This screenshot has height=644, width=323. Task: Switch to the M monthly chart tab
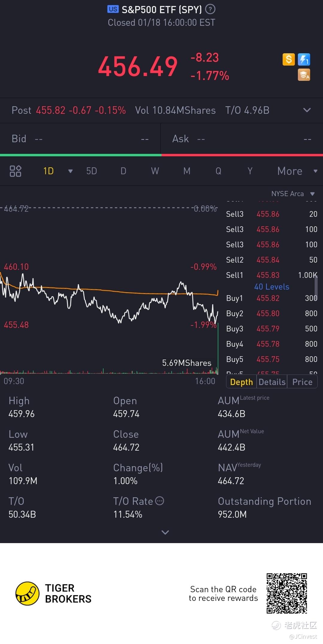point(187,171)
